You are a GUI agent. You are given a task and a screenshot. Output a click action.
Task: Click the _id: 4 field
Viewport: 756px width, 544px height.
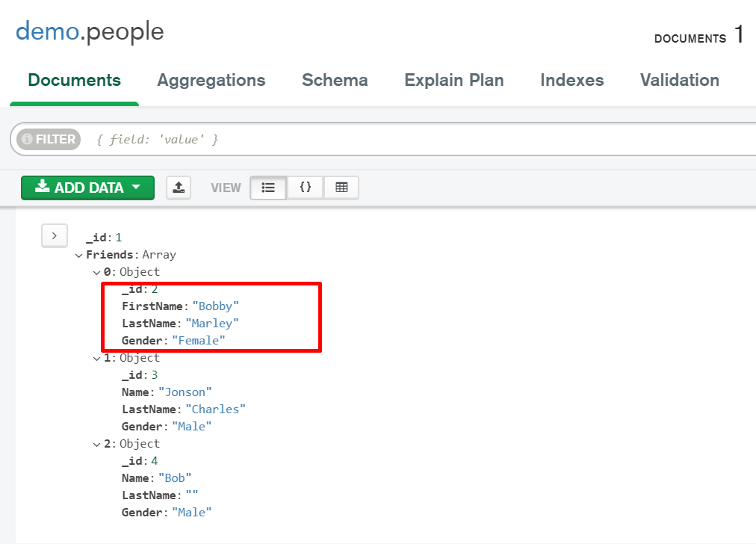pos(140,461)
